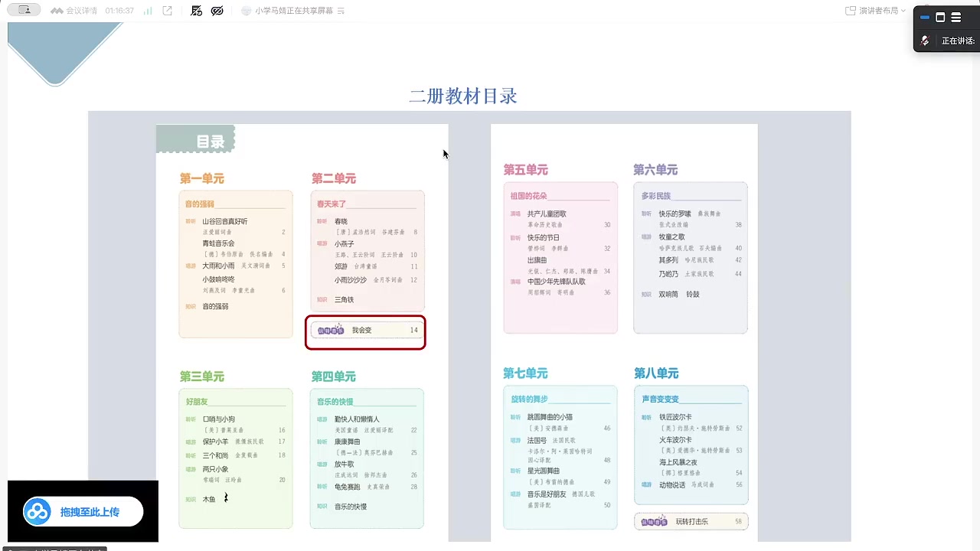Click the cloud upload icon
Image resolution: width=980 pixels, height=551 pixels.
click(38, 512)
